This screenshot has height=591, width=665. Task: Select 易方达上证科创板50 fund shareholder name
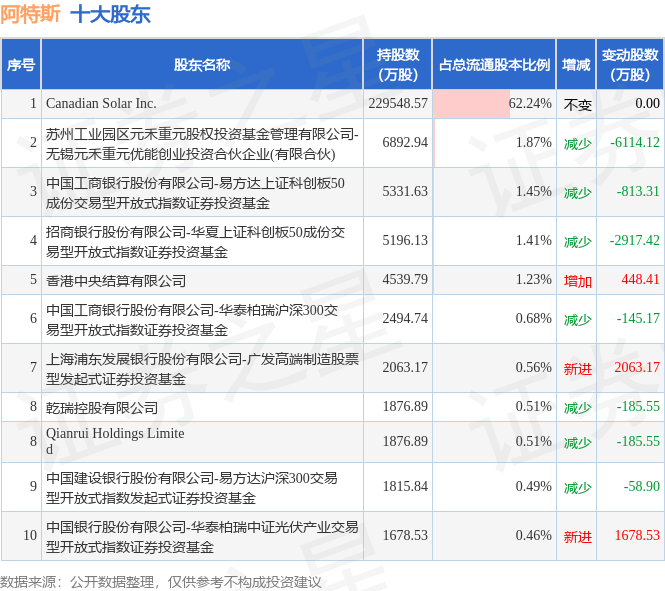(195, 193)
